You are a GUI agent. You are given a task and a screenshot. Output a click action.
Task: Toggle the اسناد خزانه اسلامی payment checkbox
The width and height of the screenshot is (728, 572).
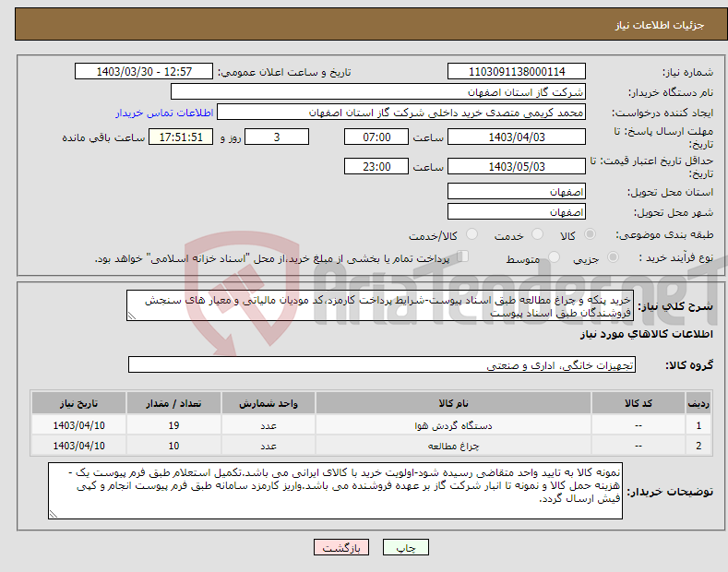point(463,256)
